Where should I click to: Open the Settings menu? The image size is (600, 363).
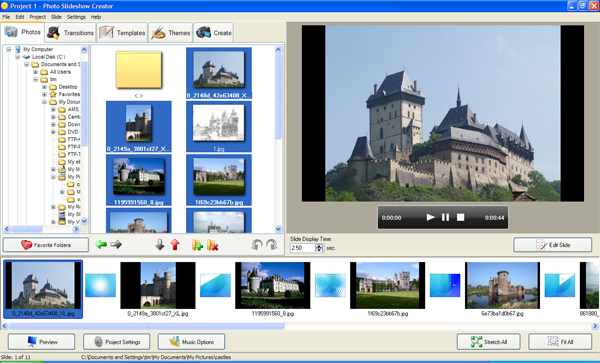coord(76,17)
